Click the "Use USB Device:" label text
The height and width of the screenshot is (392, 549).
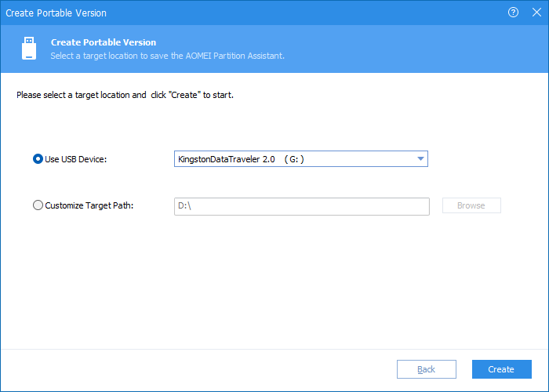coord(75,159)
